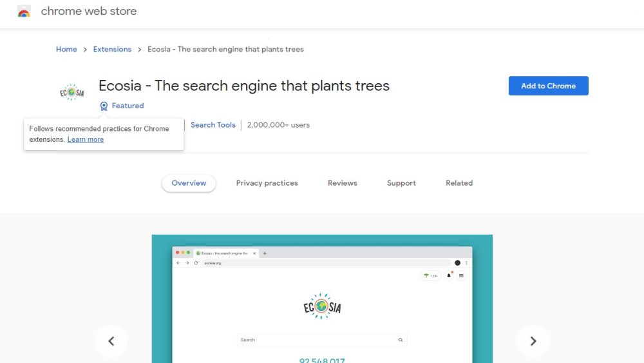Click the notification bell icon in screenshot

(x=449, y=275)
